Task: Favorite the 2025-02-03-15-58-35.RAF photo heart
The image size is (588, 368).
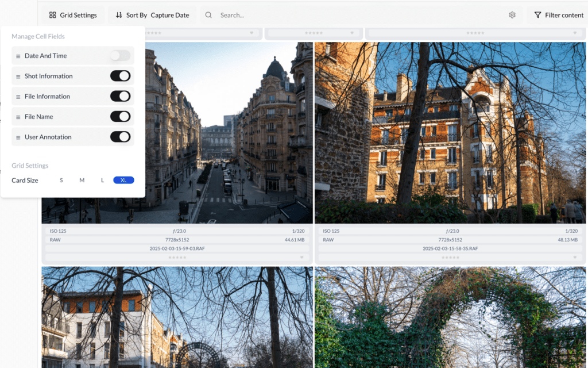Action: [574, 258]
